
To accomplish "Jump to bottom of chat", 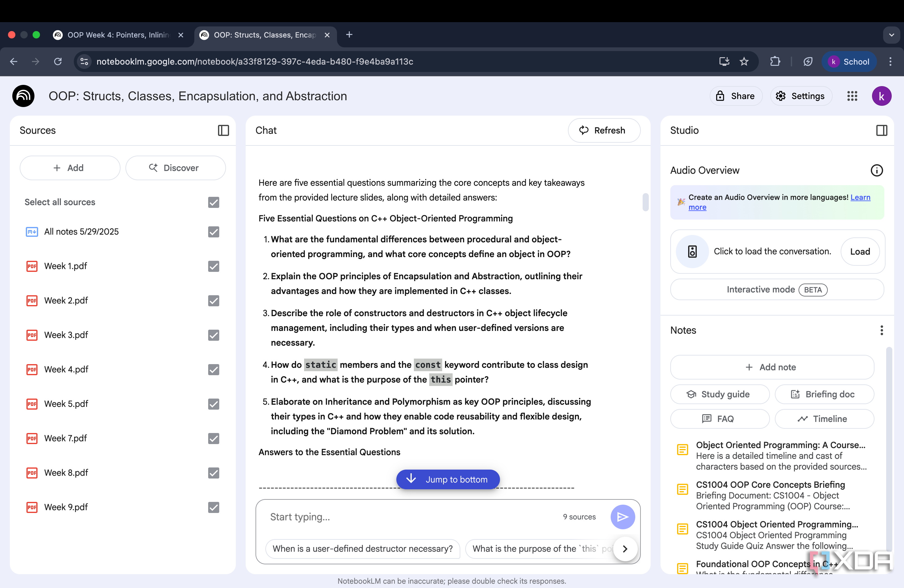I will click(448, 479).
